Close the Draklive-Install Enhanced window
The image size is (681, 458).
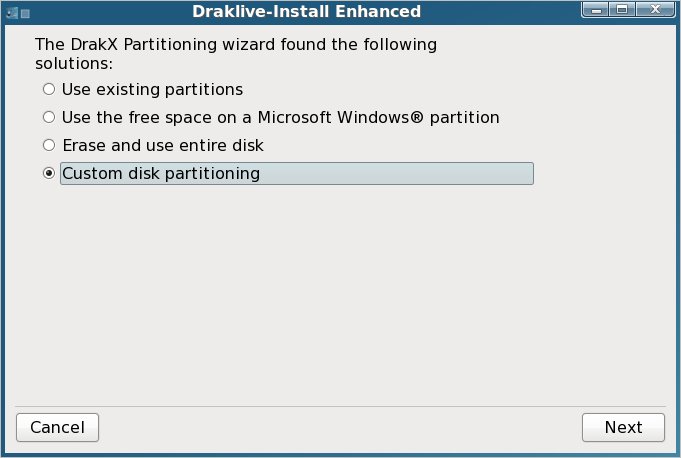[655, 11]
